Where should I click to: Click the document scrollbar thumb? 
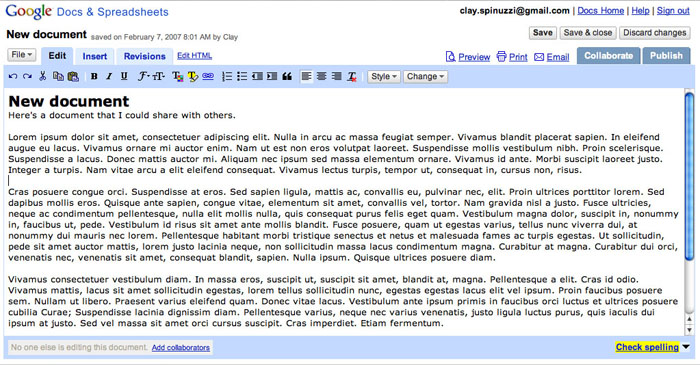coord(689,176)
